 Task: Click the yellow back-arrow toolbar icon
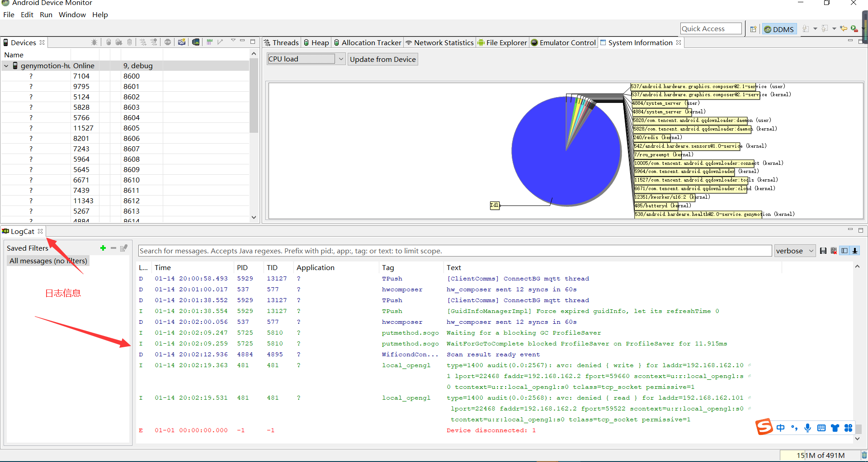click(844, 28)
